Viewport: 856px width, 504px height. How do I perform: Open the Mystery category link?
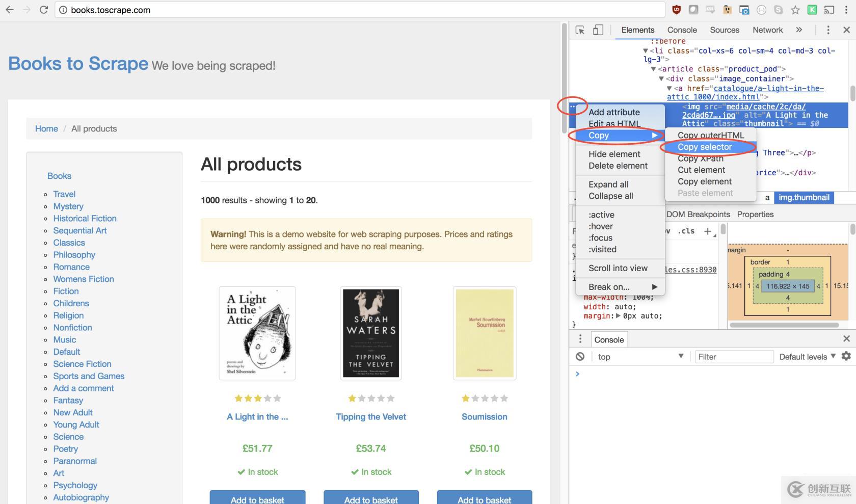click(x=68, y=206)
